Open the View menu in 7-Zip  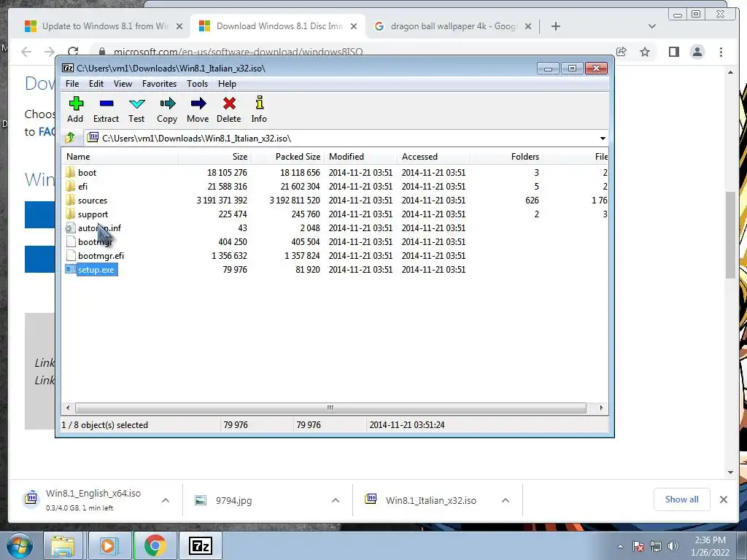[x=123, y=84]
